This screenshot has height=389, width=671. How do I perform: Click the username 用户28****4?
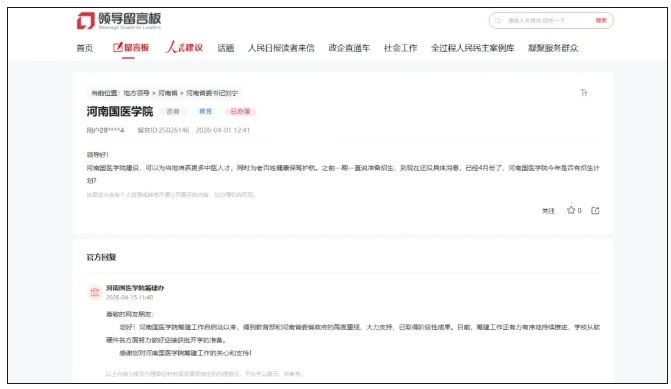105,130
